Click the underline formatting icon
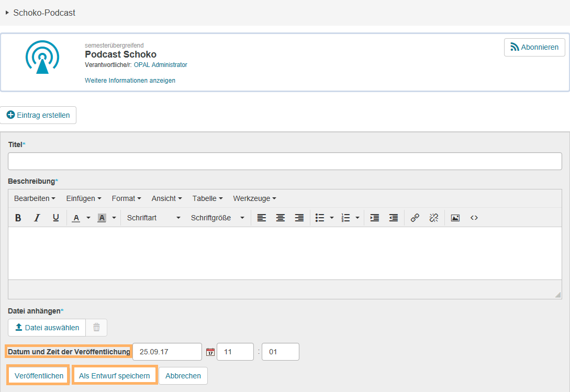This screenshot has height=392, width=570. tap(56, 218)
